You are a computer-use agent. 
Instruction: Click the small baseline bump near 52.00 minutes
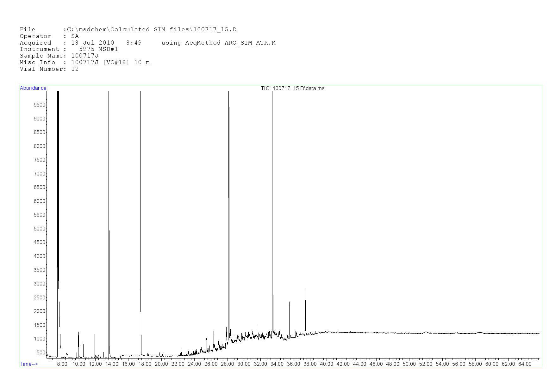tap(426, 332)
